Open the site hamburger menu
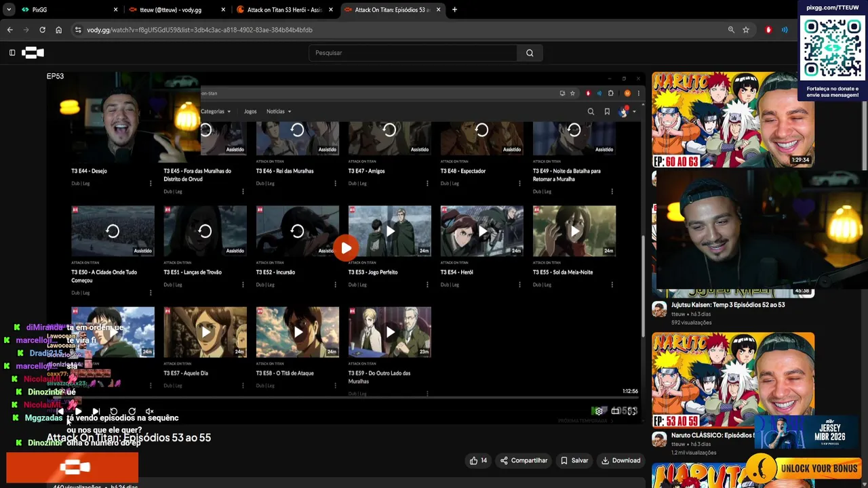868x488 pixels. point(12,53)
